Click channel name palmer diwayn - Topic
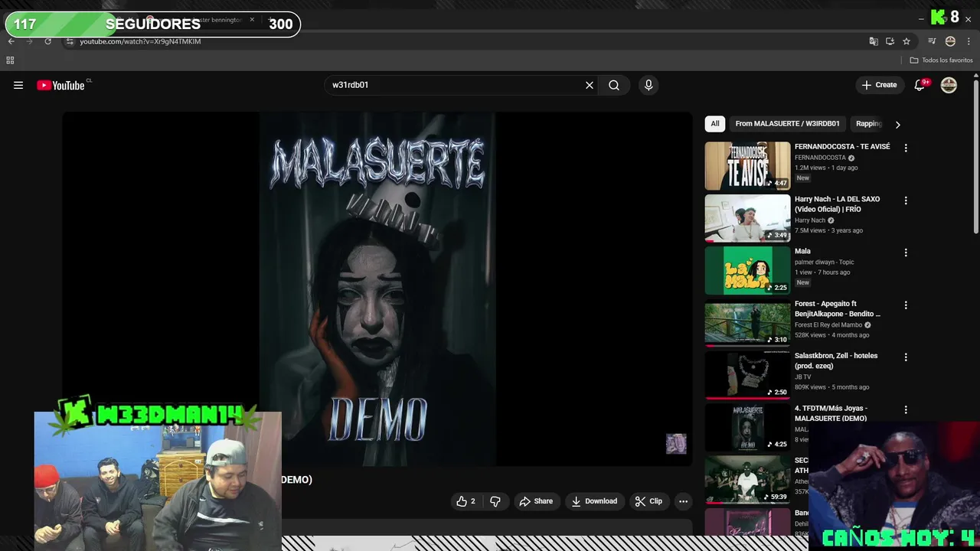The image size is (980, 551). pos(824,262)
